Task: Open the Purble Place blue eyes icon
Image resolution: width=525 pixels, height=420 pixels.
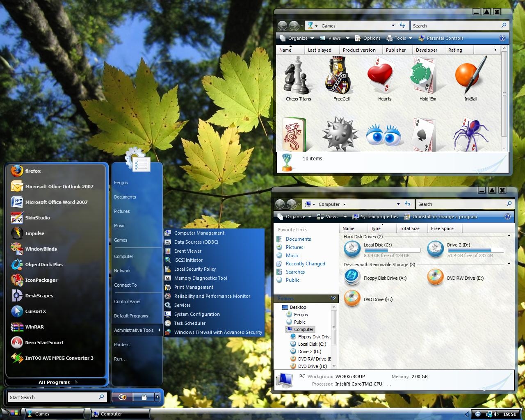Action: point(383,135)
